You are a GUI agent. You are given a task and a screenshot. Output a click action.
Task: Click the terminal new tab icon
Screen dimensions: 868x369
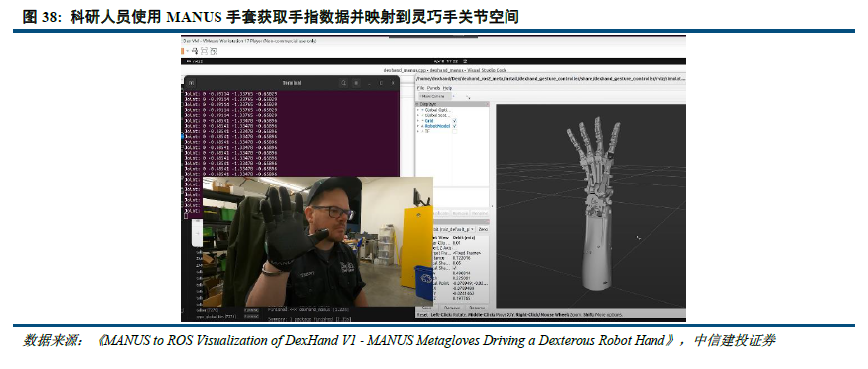pyautogui.click(x=191, y=83)
